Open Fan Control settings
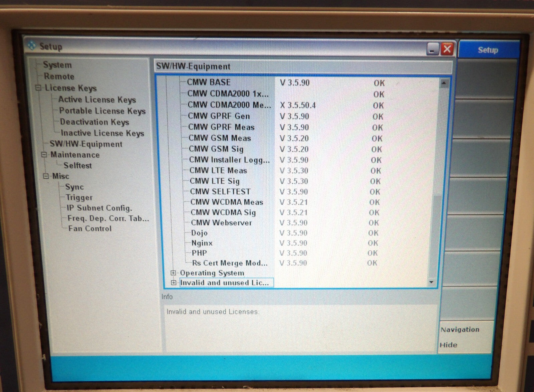The width and height of the screenshot is (534, 392). (90, 228)
